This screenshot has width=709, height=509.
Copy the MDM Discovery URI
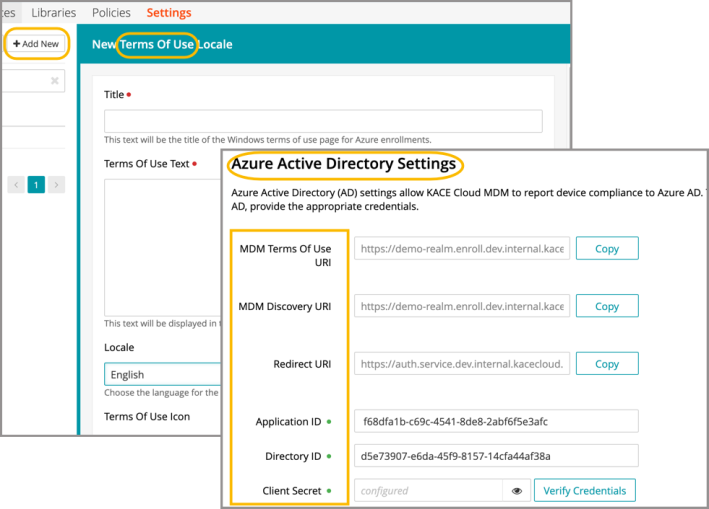pyautogui.click(x=606, y=306)
